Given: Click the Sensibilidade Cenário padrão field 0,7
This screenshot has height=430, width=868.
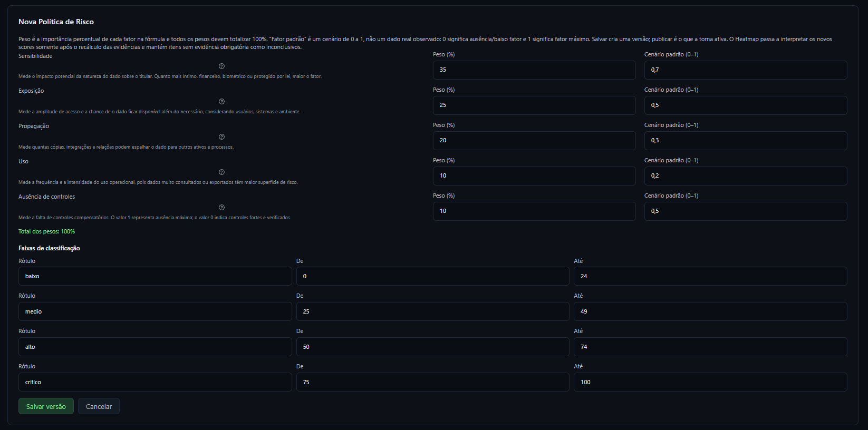Looking at the screenshot, I should click(x=746, y=70).
